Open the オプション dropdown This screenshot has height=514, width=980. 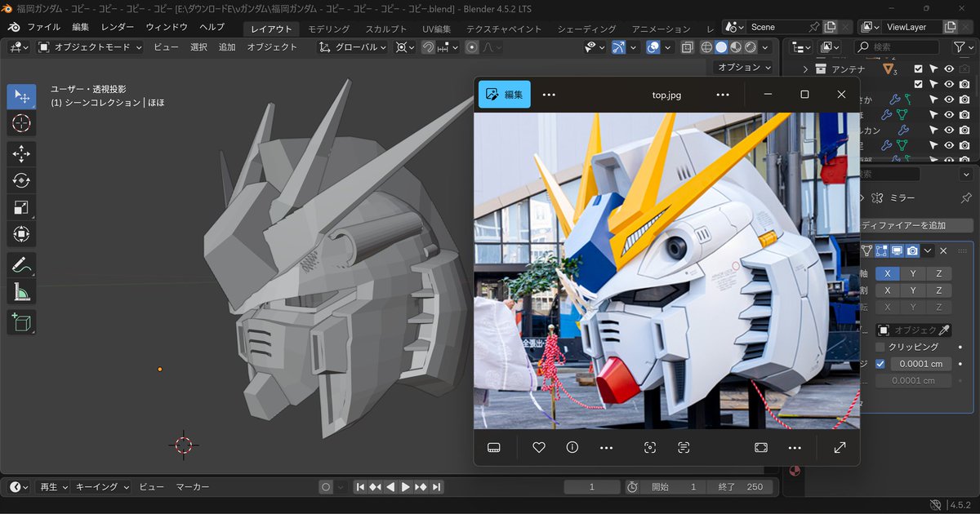click(743, 68)
